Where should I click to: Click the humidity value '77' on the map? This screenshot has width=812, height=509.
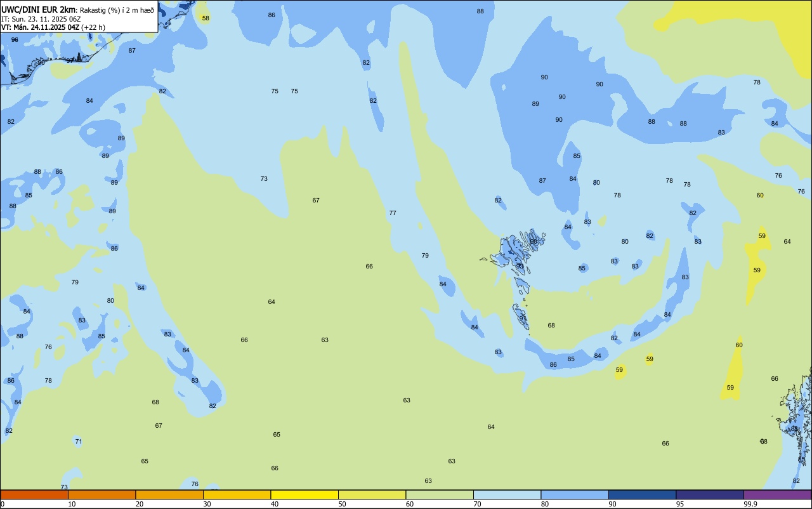(x=393, y=213)
